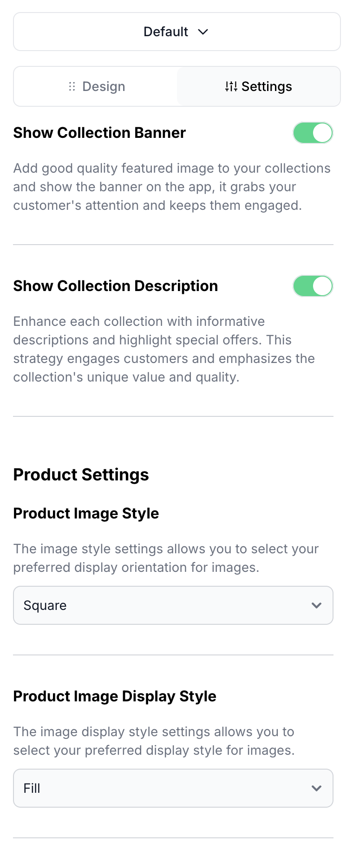The width and height of the screenshot is (353, 868).
Task: Click the chevron arrow next to Default
Action: 203,32
